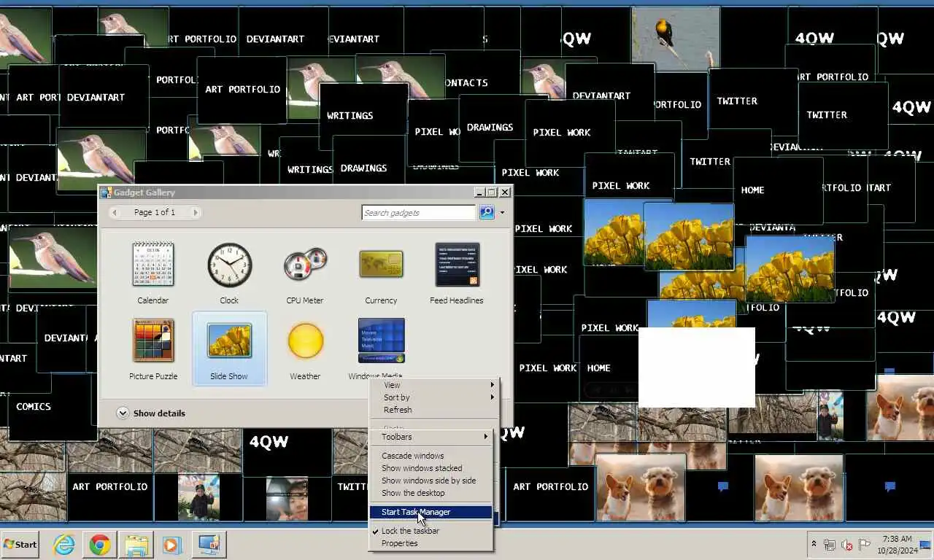Viewport: 934px width, 560px height.
Task: Click the yellow-headed blackbird photo
Action: (676, 38)
